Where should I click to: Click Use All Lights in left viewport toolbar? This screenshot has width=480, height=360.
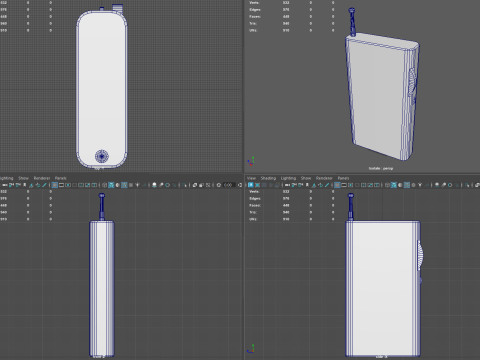click(x=137, y=185)
